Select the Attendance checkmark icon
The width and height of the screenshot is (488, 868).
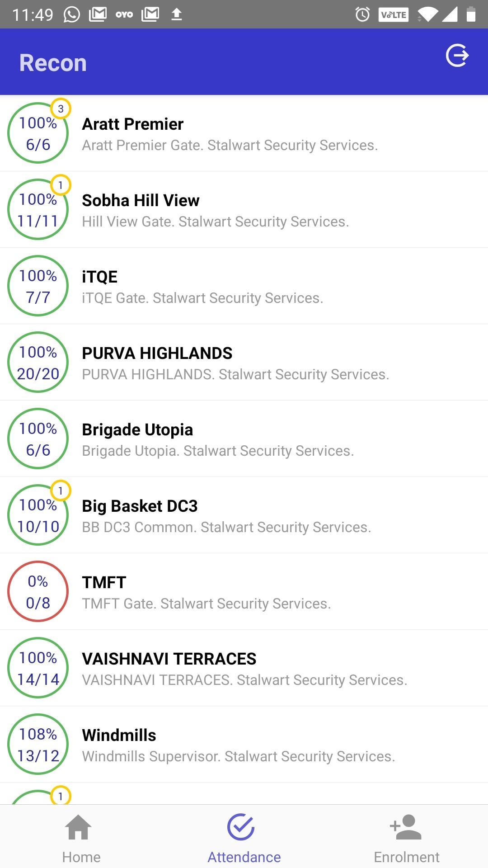coord(241,827)
